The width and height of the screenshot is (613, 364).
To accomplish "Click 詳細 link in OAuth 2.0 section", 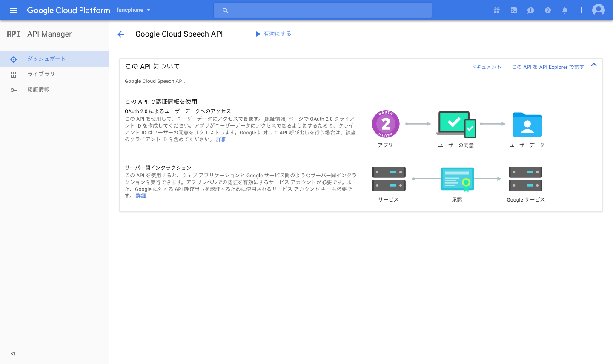I will [x=221, y=139].
